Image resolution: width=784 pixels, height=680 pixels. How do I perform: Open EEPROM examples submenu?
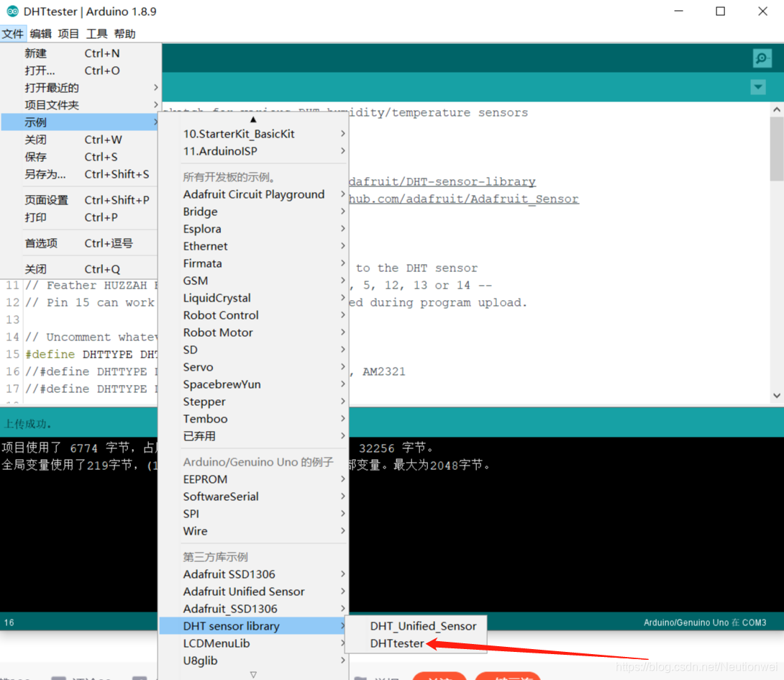[x=253, y=479]
